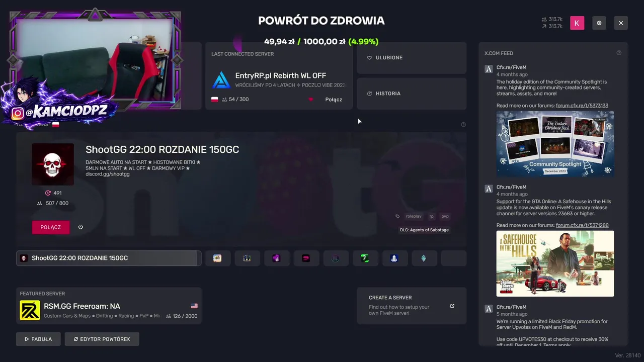
Task: Click the US flag on RSM.GG
Action: tap(194, 306)
